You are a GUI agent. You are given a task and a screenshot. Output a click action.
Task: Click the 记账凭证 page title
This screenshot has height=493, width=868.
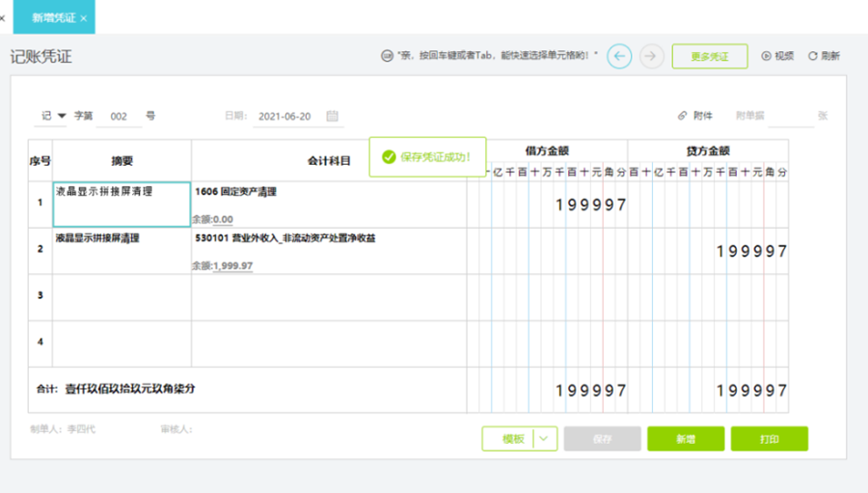(41, 57)
